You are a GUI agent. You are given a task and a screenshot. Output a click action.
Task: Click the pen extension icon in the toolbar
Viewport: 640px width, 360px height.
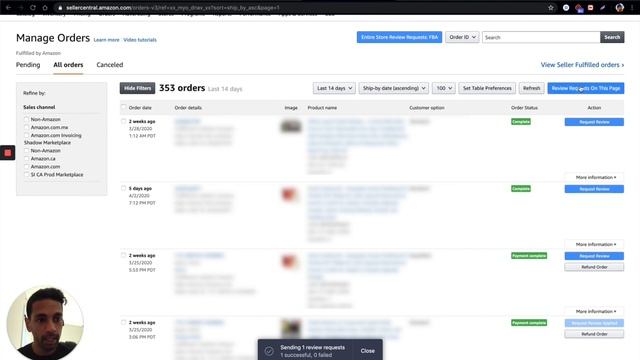coord(603,7)
